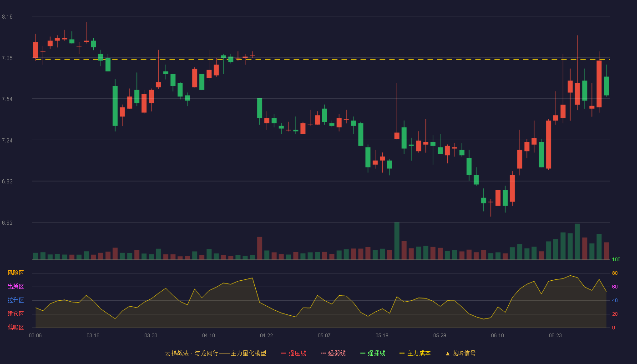Click the 风险区 zone label
This screenshot has height=364, width=637.
coord(15,273)
